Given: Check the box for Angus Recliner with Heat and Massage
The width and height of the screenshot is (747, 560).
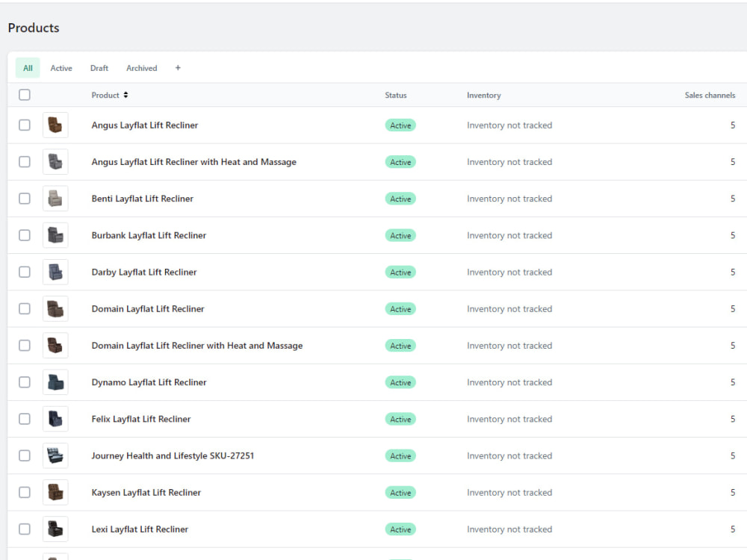Looking at the screenshot, I should [25, 162].
